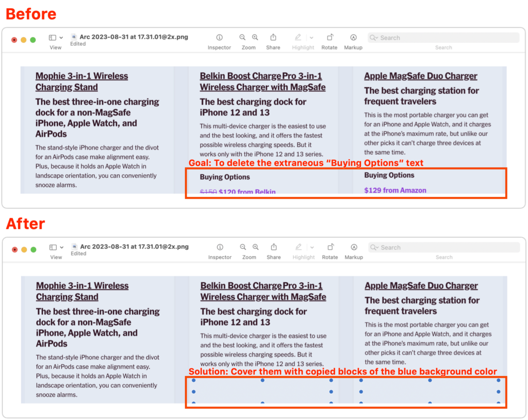Click 'The best charging station' heading in Before

coord(422,96)
